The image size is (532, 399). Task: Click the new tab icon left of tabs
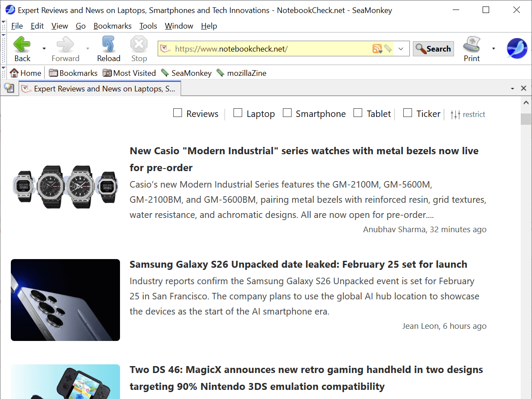(9, 88)
